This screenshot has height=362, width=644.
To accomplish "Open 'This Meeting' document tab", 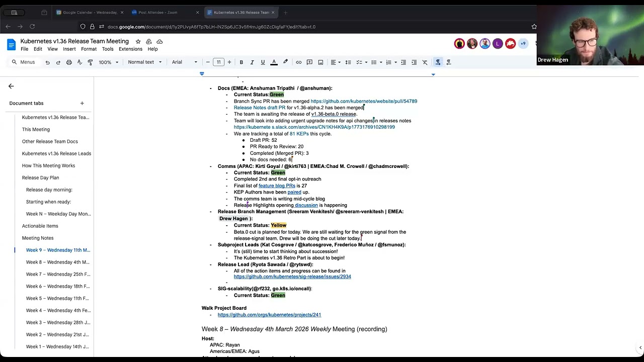I will [x=36, y=129].
